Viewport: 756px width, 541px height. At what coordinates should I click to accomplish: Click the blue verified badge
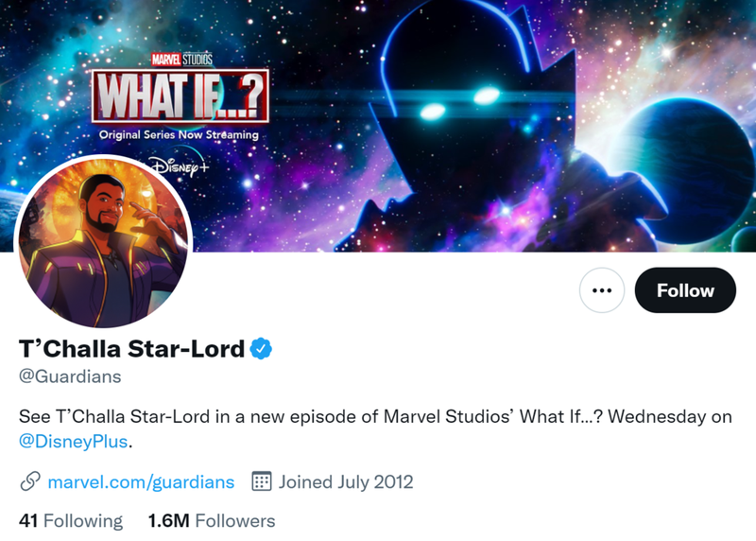[x=261, y=348]
